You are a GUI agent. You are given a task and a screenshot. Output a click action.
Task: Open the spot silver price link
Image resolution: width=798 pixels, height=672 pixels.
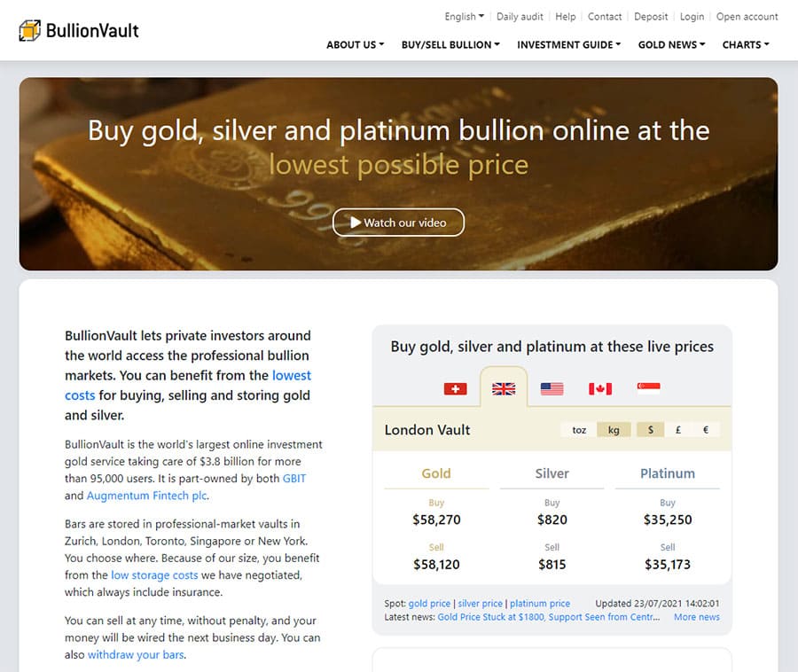coord(480,604)
